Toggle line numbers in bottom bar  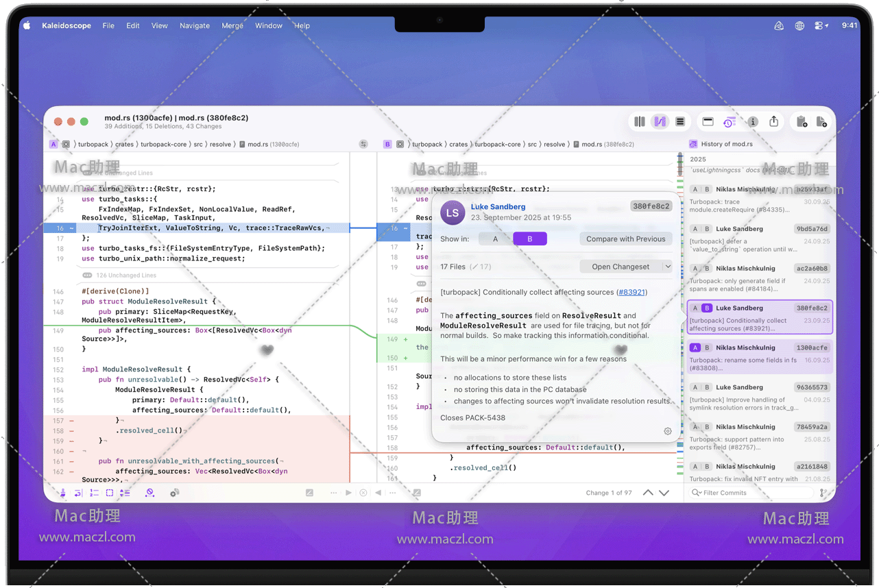click(x=94, y=493)
